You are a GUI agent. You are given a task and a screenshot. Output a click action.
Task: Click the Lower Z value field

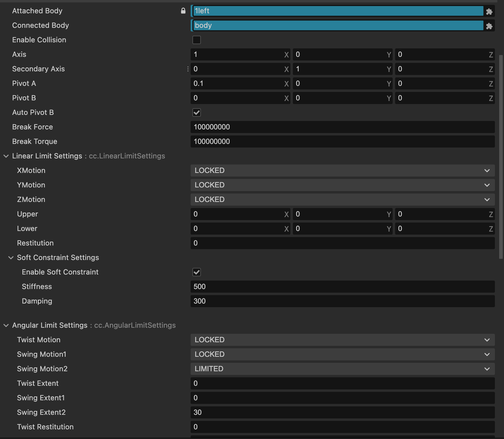[x=445, y=229]
